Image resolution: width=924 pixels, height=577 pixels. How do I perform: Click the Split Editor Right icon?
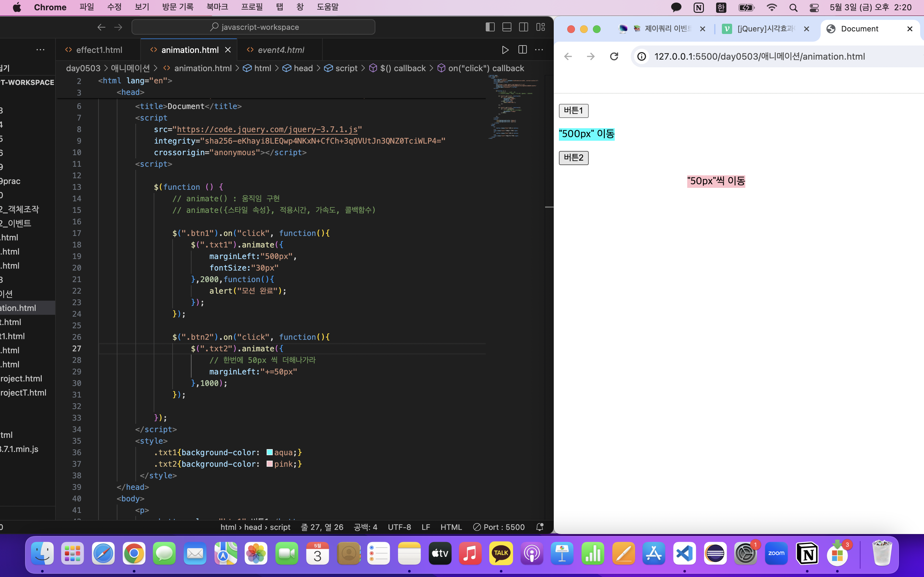pyautogui.click(x=522, y=50)
